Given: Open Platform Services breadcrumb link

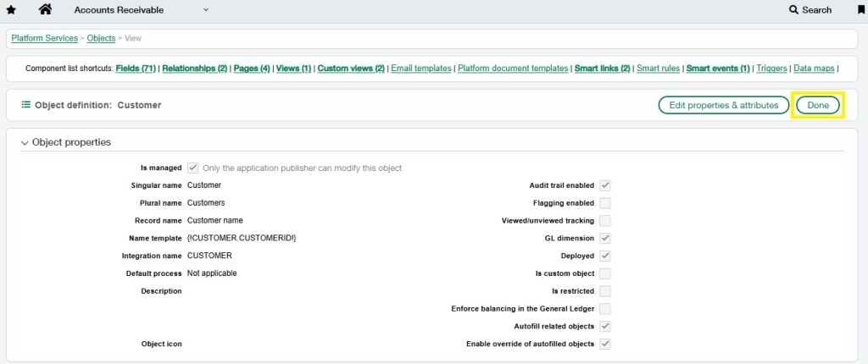Looking at the screenshot, I should pos(44,38).
